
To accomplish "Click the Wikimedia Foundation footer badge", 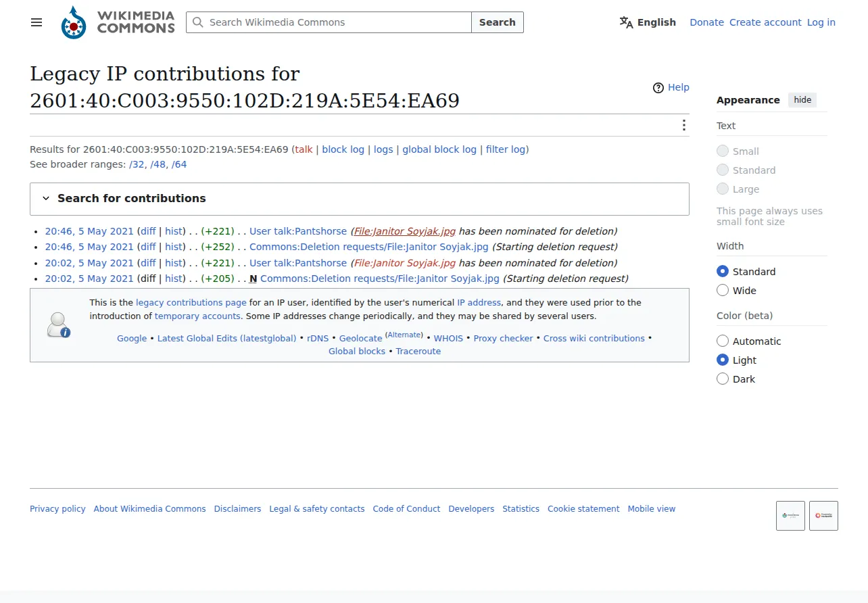I will (790, 515).
